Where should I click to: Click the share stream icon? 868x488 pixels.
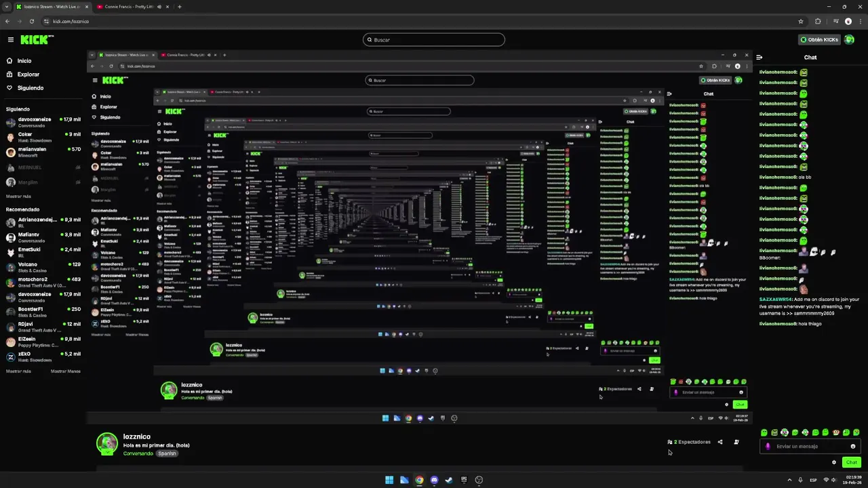coord(720,442)
